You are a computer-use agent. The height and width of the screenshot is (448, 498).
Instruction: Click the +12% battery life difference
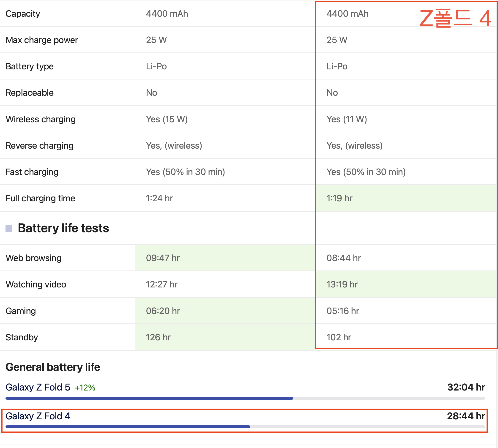[85, 388]
